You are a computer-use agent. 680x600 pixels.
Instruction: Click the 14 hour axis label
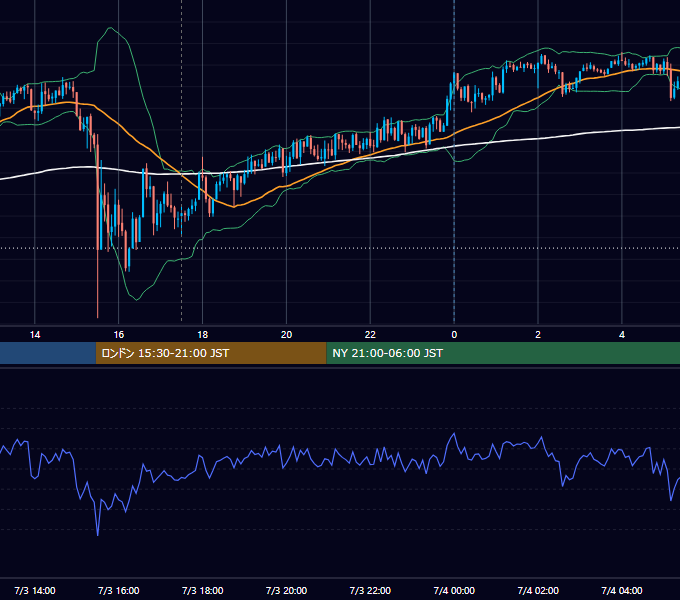[x=35, y=335]
